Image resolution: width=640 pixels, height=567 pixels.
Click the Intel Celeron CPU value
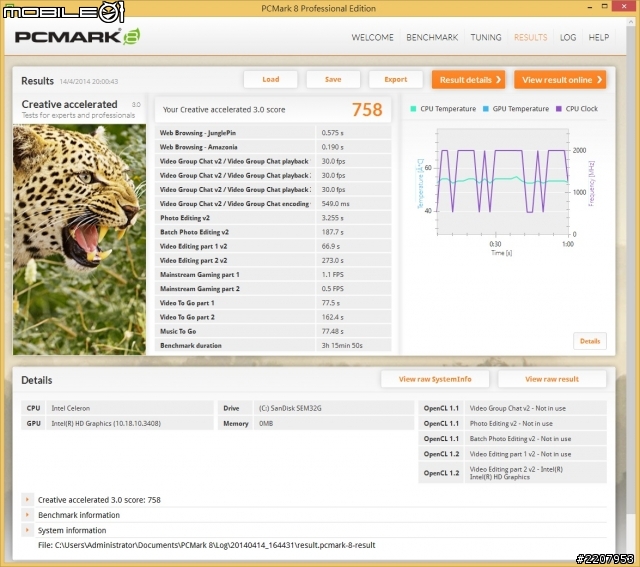(130, 408)
